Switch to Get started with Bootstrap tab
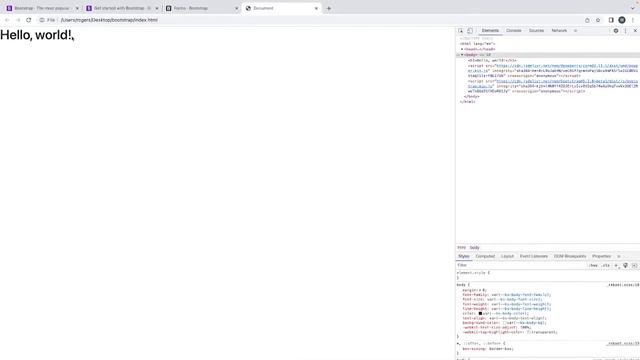This screenshot has height=360, width=640. click(122, 8)
